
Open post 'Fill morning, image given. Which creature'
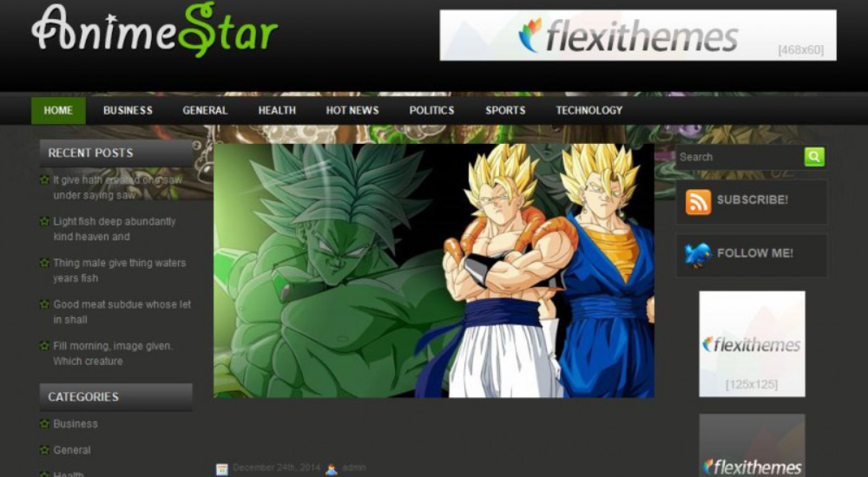[113, 354]
